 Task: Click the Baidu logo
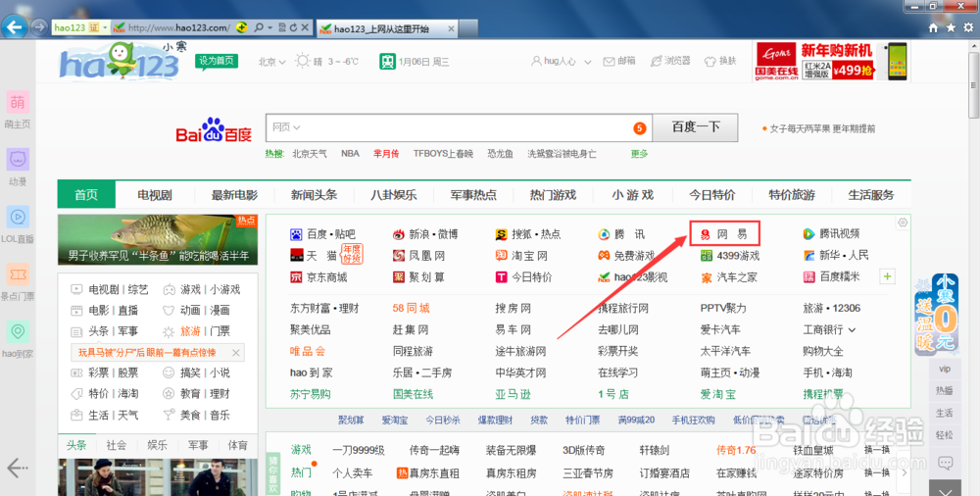214,129
